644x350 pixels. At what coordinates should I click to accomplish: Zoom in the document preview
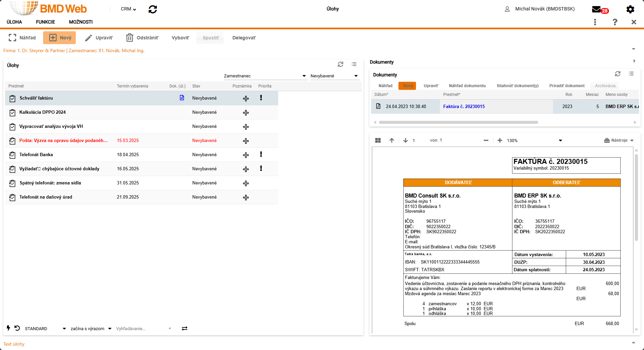(x=500, y=141)
